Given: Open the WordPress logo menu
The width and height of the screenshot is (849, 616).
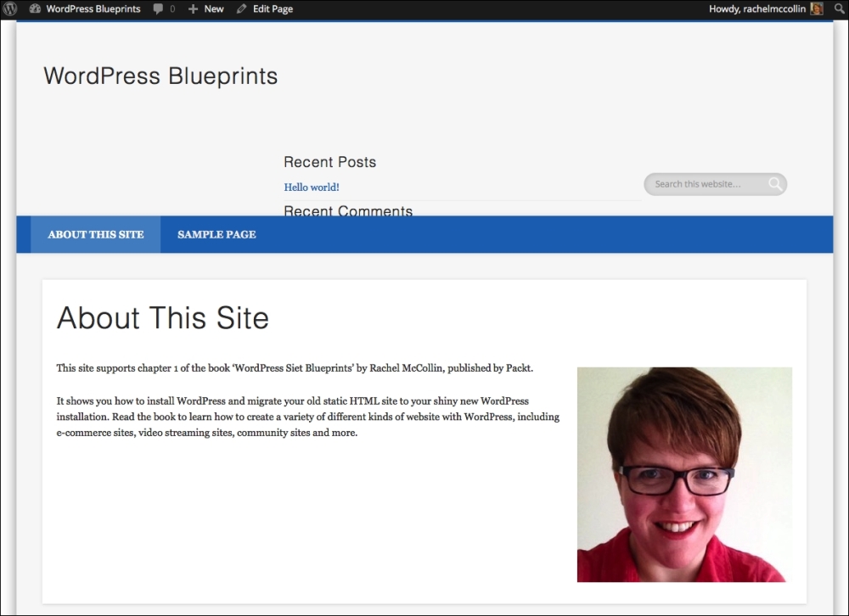Looking at the screenshot, I should pos(9,8).
